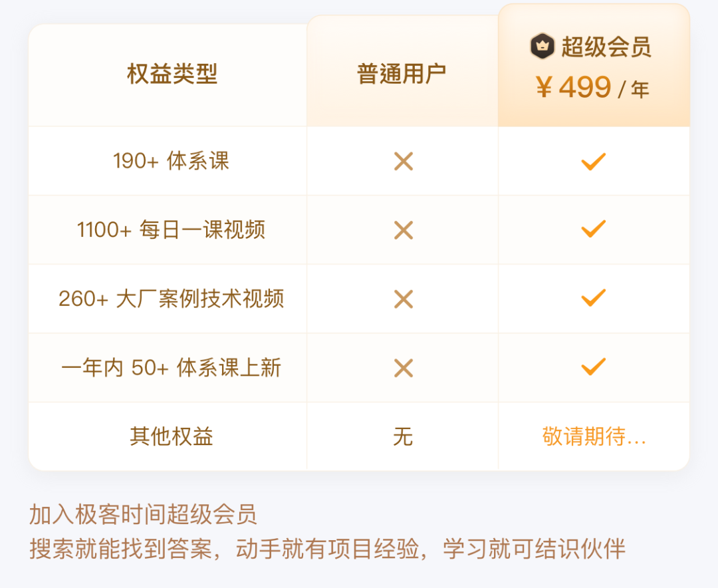This screenshot has height=588, width=718.
Task: Select the 普通用户 column header
Action: [402, 74]
